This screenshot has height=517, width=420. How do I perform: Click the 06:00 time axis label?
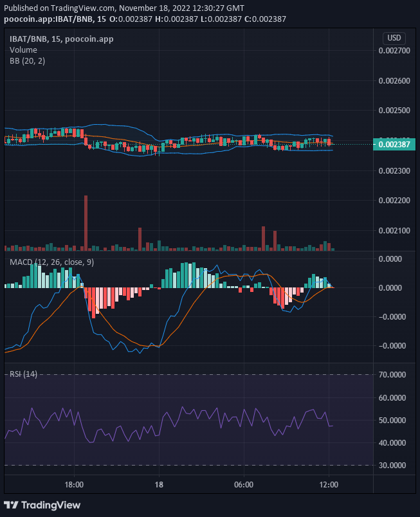(244, 485)
